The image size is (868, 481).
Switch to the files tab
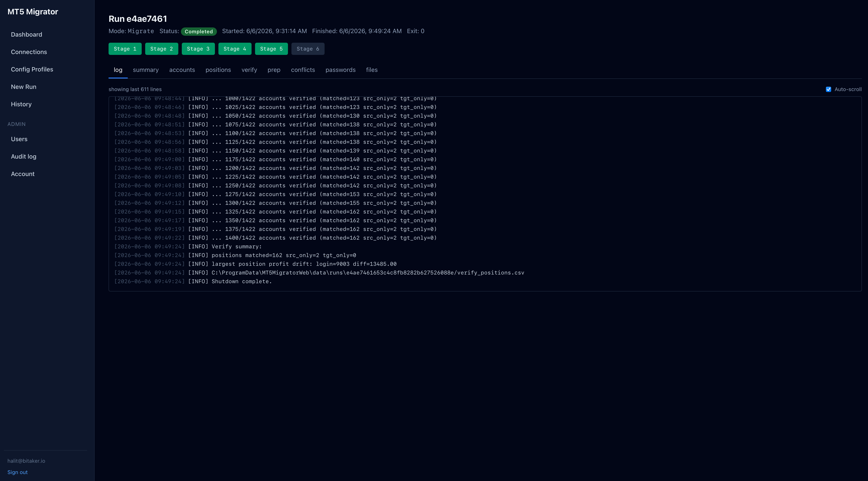(372, 70)
